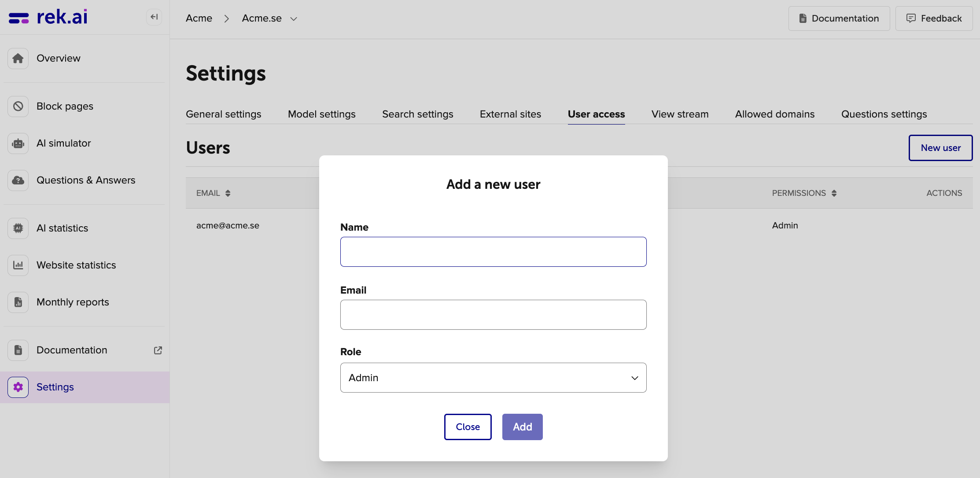Viewport: 980px width, 478px height.
Task: Click the Add button to create user
Action: point(523,427)
